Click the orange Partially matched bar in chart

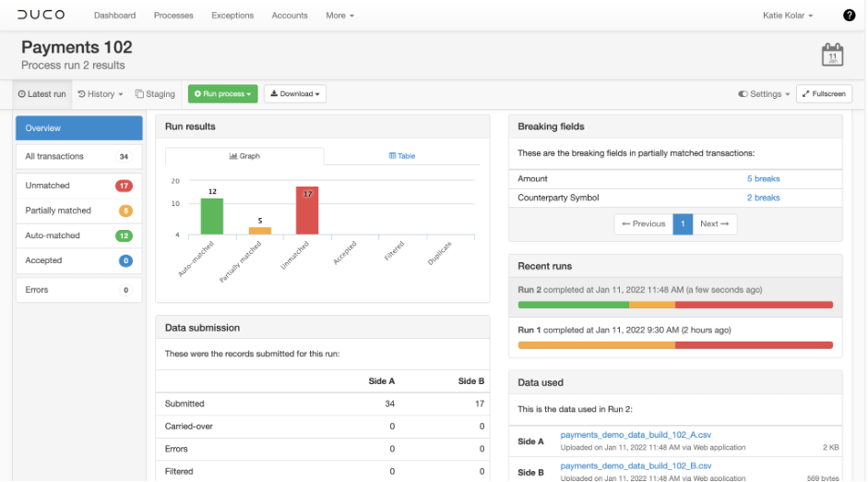259,231
